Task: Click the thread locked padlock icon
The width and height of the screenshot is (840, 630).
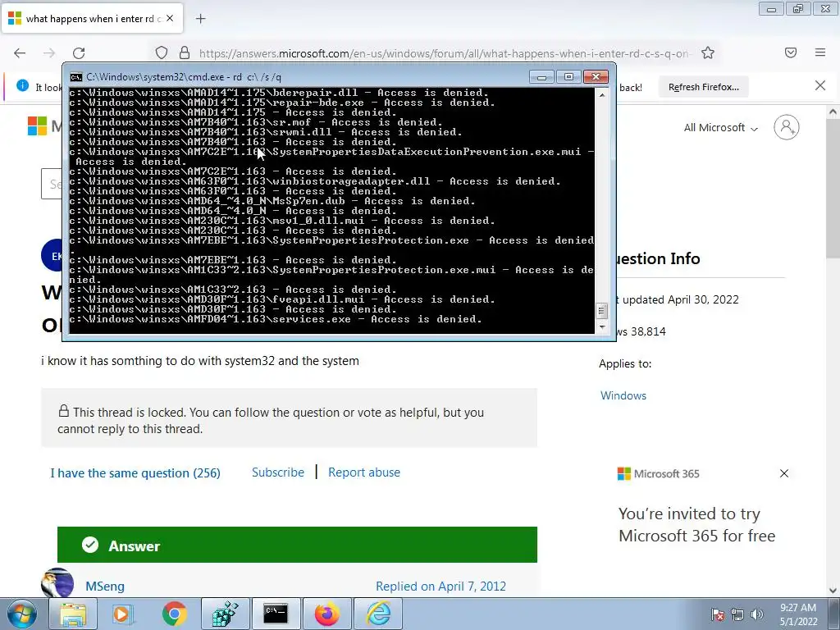Action: point(64,411)
